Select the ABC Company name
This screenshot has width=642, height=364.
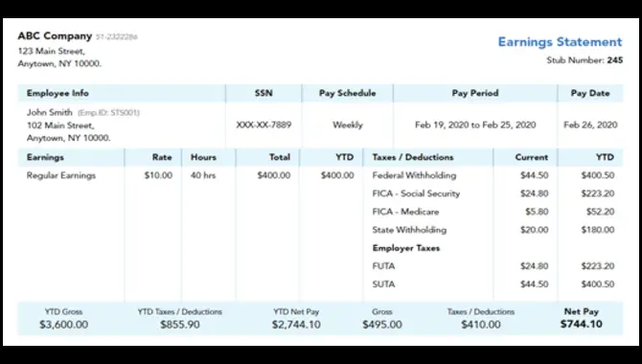(x=55, y=36)
